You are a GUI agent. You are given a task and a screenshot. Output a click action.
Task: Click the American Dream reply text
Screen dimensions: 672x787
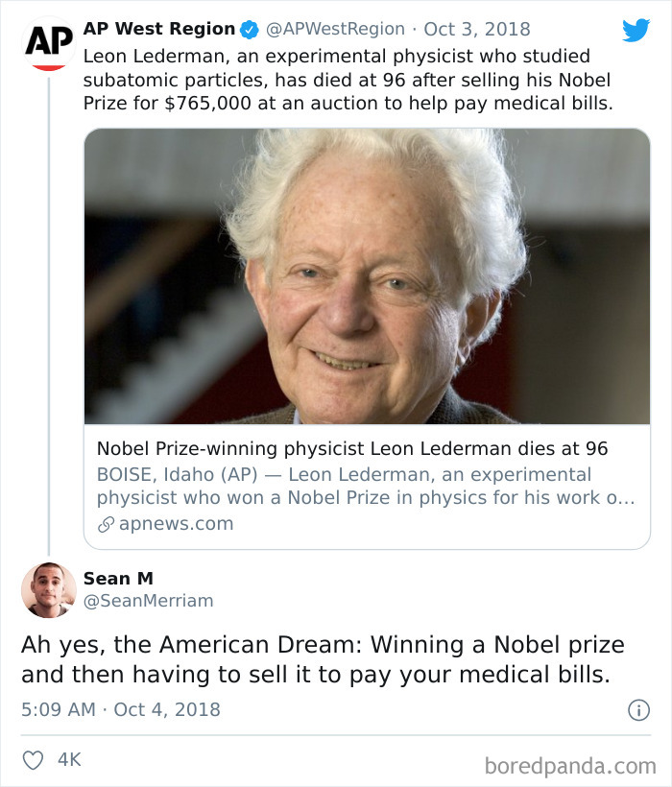pos(323,659)
